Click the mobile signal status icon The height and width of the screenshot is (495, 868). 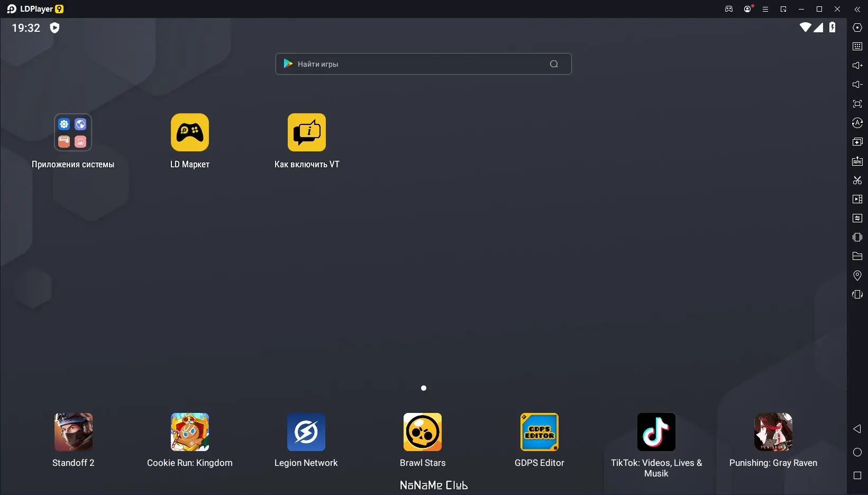[x=818, y=28]
